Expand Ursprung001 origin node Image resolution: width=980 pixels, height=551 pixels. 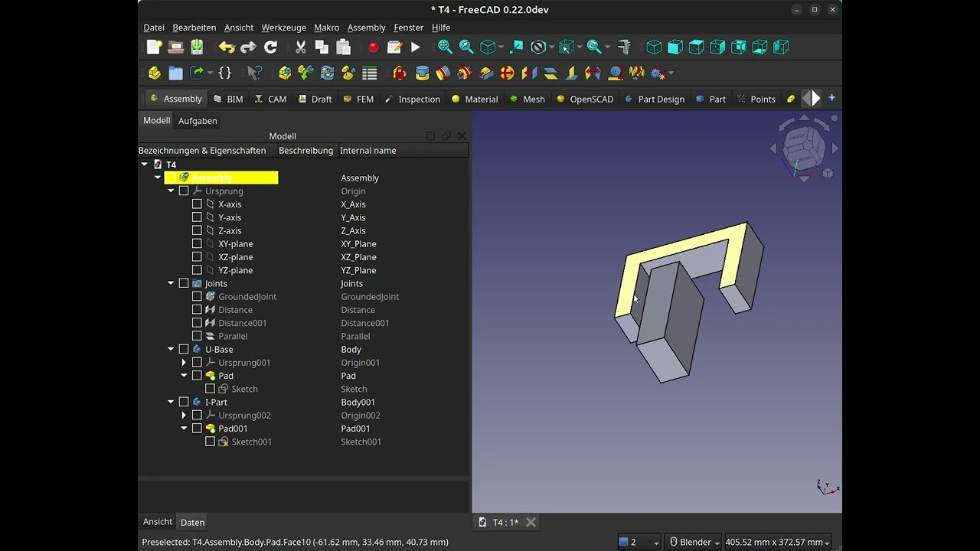pos(184,363)
